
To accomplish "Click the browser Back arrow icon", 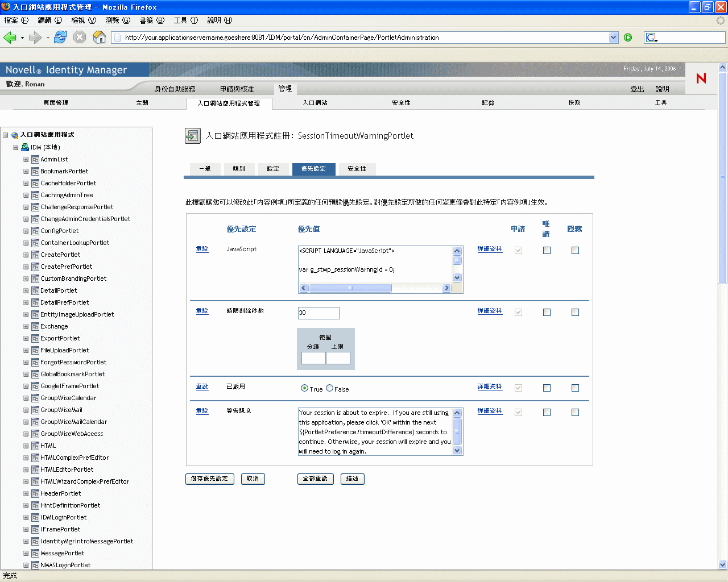I will click(10, 38).
